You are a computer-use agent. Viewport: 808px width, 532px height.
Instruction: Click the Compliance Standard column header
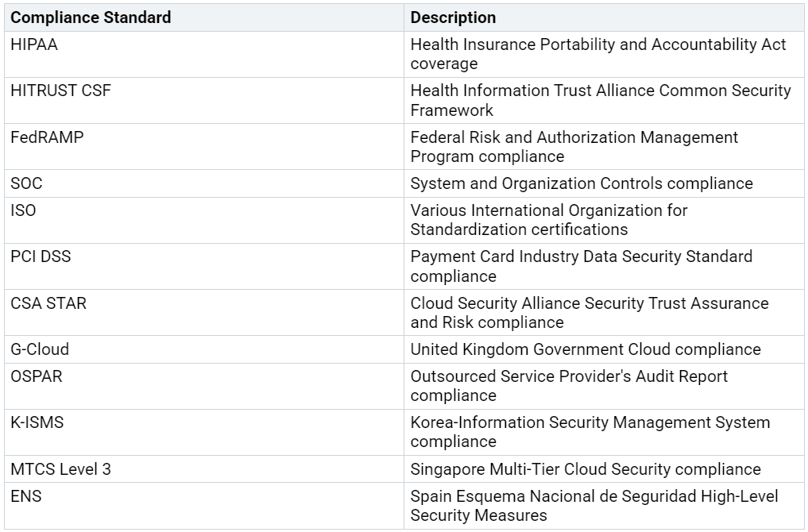204,17
